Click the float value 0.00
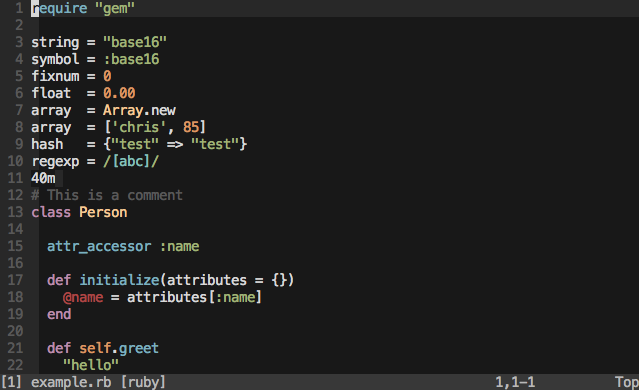The height and width of the screenshot is (390, 639). pyautogui.click(x=119, y=93)
